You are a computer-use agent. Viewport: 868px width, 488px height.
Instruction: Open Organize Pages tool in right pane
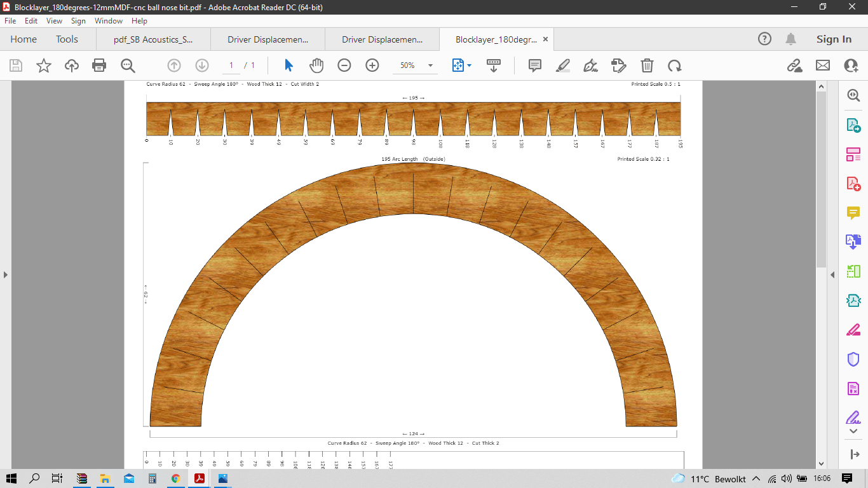853,154
